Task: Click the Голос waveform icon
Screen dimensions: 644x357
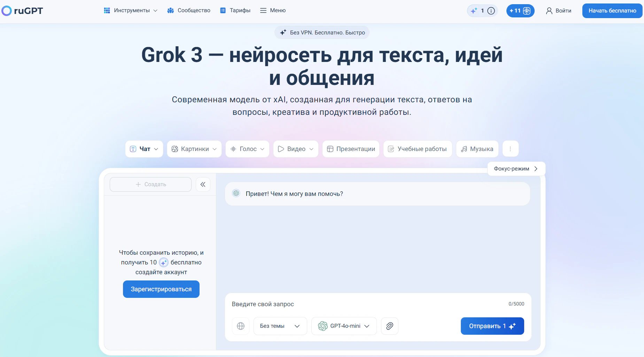Action: [x=233, y=149]
